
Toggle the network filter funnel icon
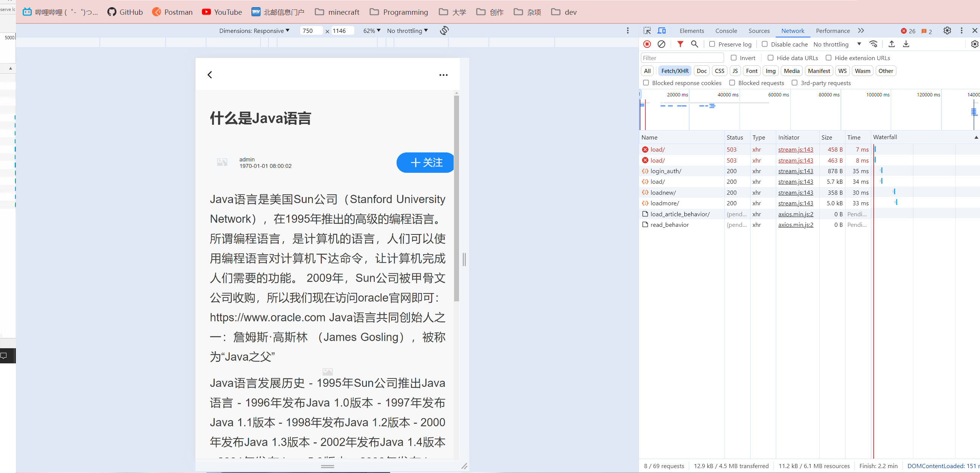click(x=680, y=44)
